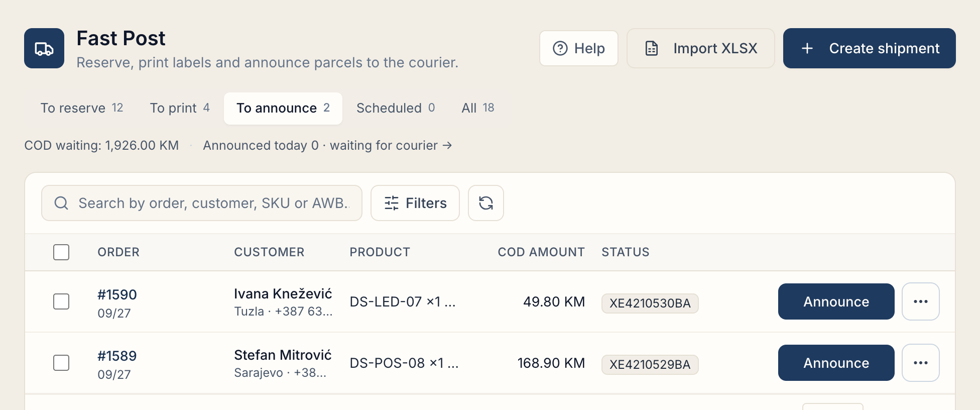
Task: Switch to the To print tab
Action: point(180,108)
